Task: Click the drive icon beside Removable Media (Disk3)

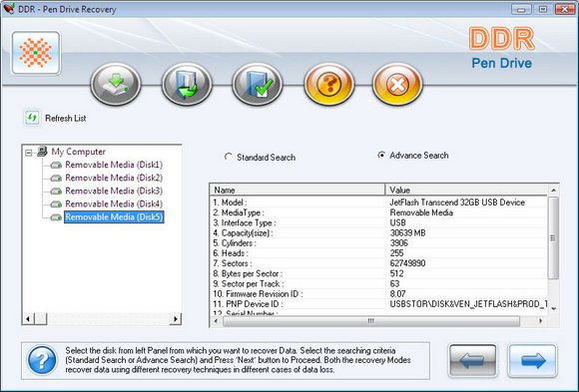Action: 56,192
